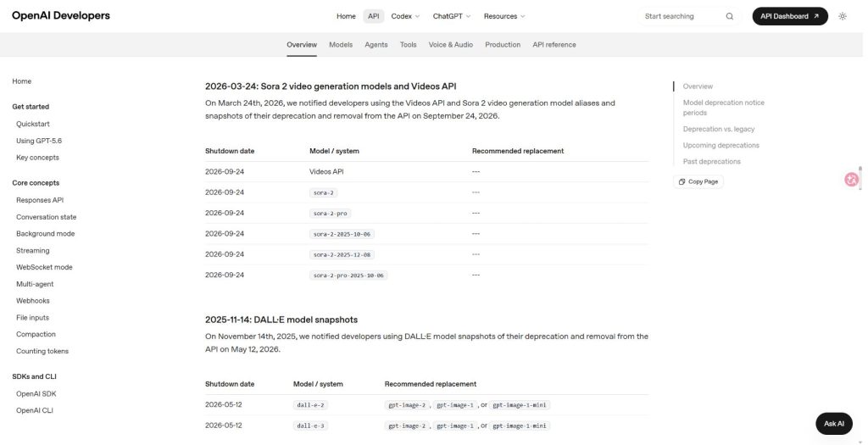Click the sora-2-2025-10-06 model cell
The width and height of the screenshot is (868, 445).
pyautogui.click(x=342, y=234)
